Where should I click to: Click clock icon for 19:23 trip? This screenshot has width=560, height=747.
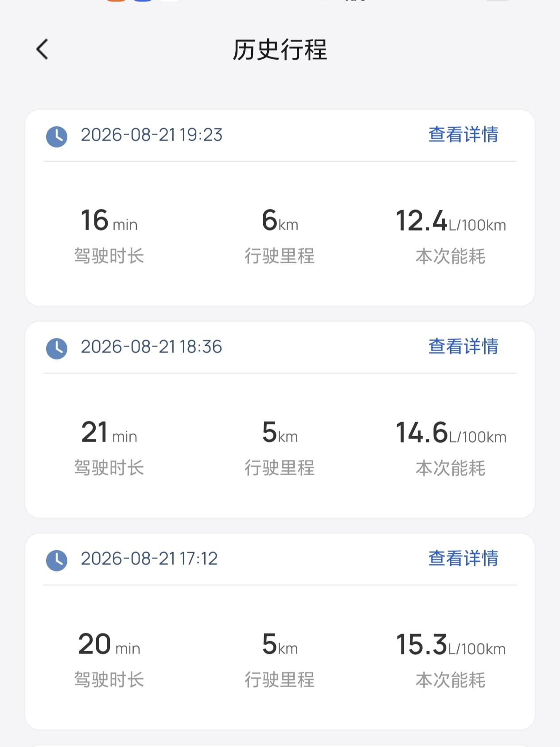click(x=57, y=137)
